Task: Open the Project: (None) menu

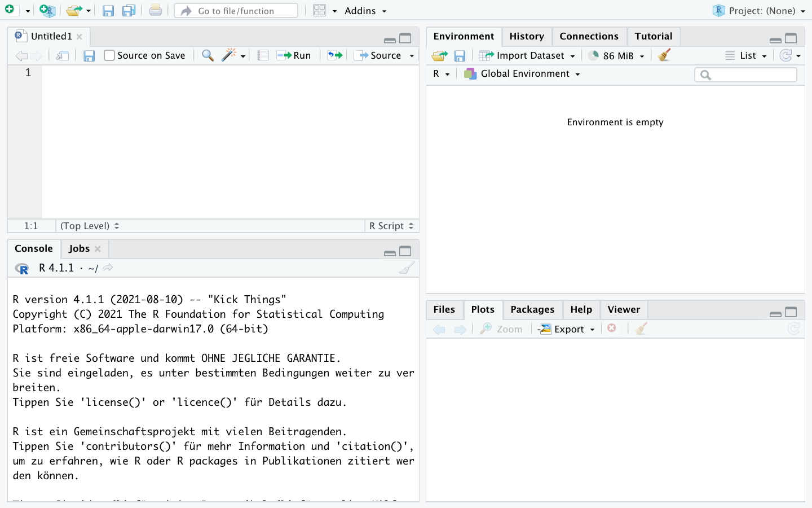Action: 758,11
